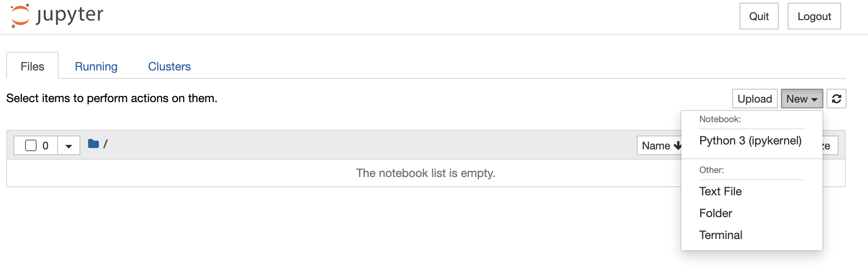Switch to the Running tab
The height and width of the screenshot is (272, 868).
(96, 66)
